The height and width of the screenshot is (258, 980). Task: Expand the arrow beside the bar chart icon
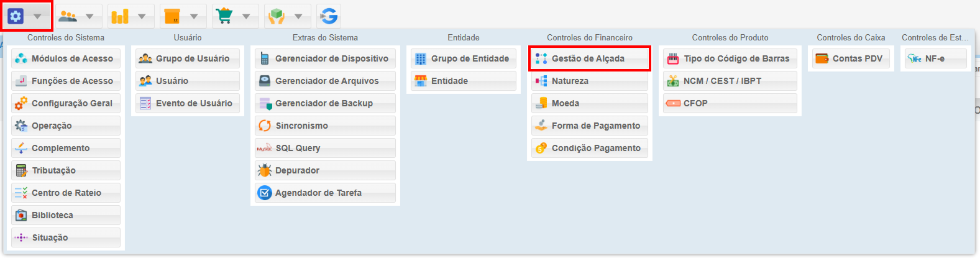click(142, 17)
